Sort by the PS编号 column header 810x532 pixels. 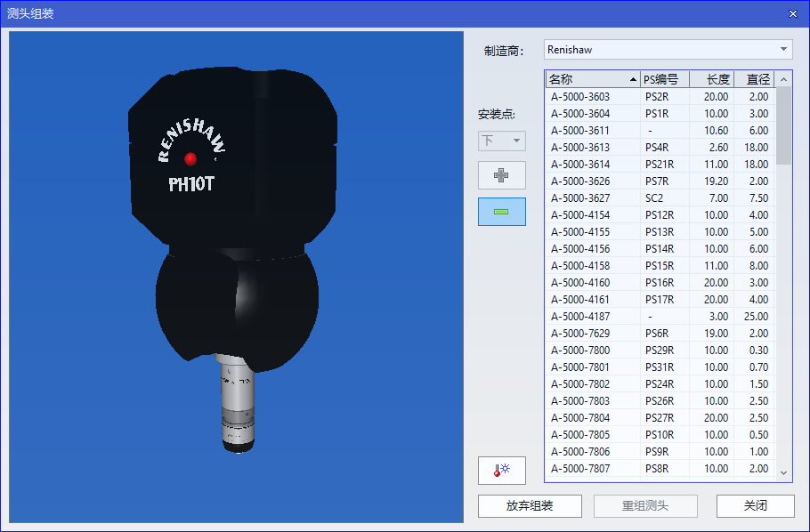665,79
